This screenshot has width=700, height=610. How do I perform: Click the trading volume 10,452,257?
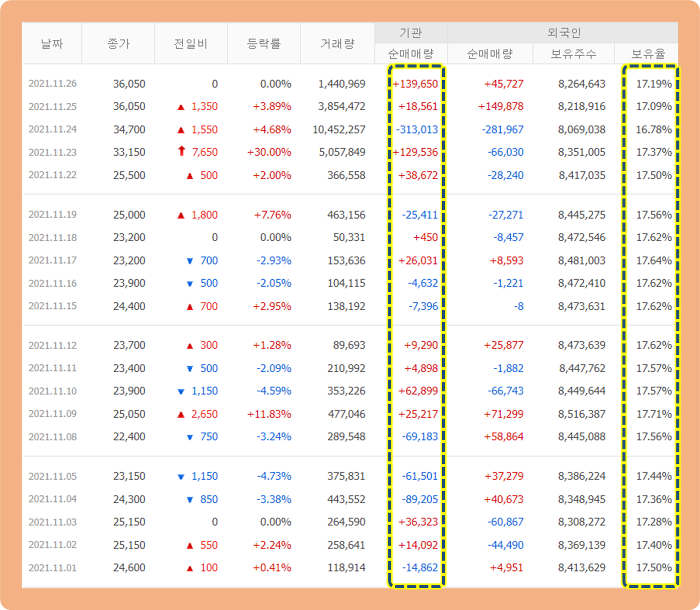pos(339,129)
